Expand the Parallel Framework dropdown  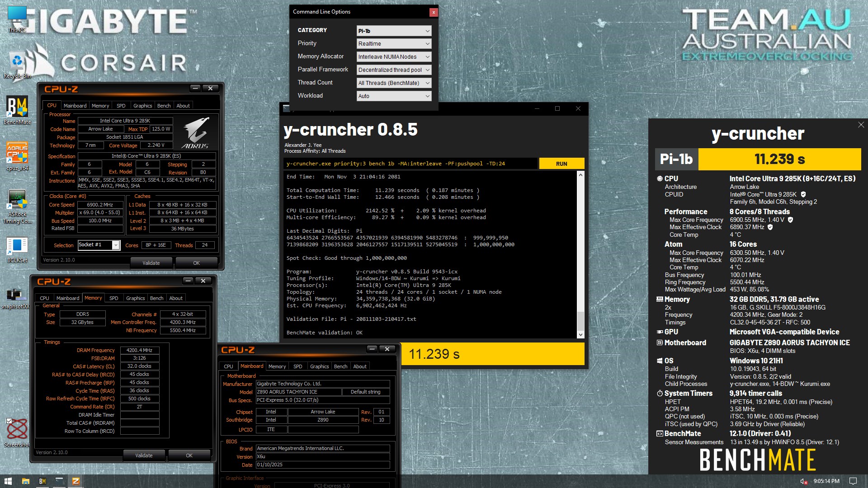click(394, 70)
